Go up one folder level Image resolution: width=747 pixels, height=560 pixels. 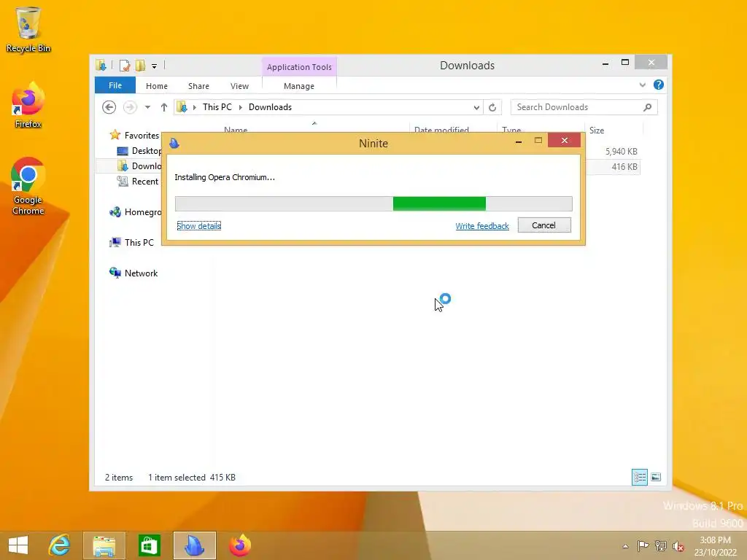tap(164, 107)
